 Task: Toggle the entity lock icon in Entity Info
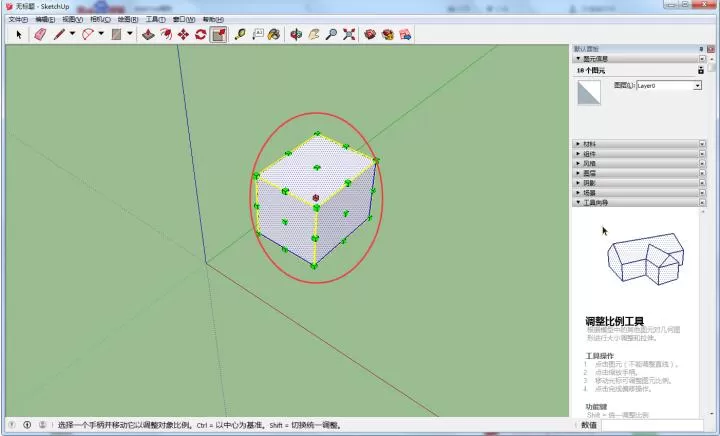[x=701, y=70]
